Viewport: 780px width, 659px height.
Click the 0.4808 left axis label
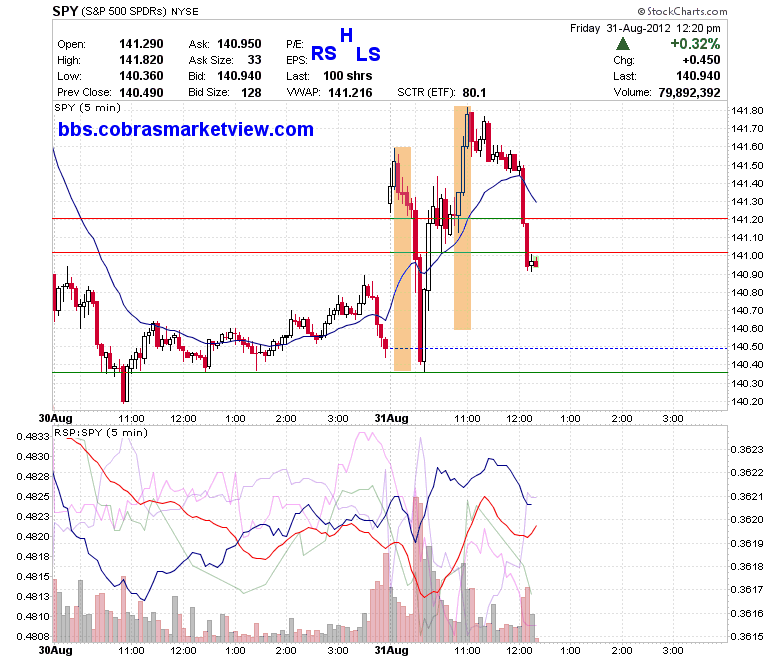tap(33, 636)
